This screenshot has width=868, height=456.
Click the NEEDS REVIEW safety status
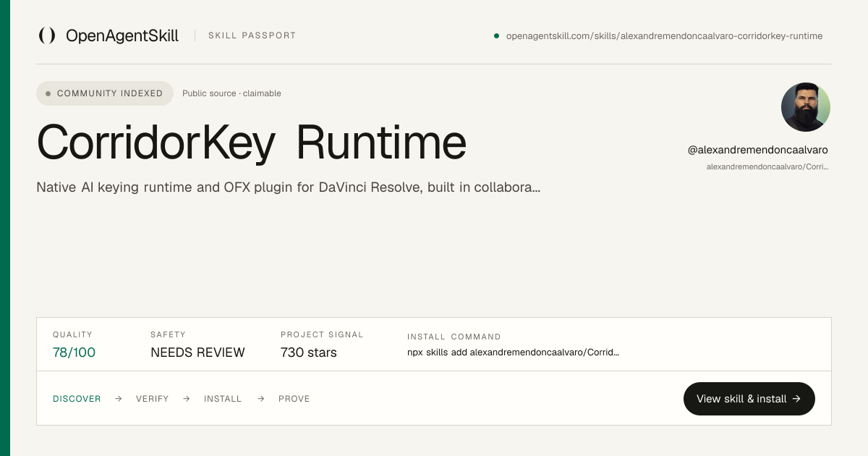(x=197, y=352)
